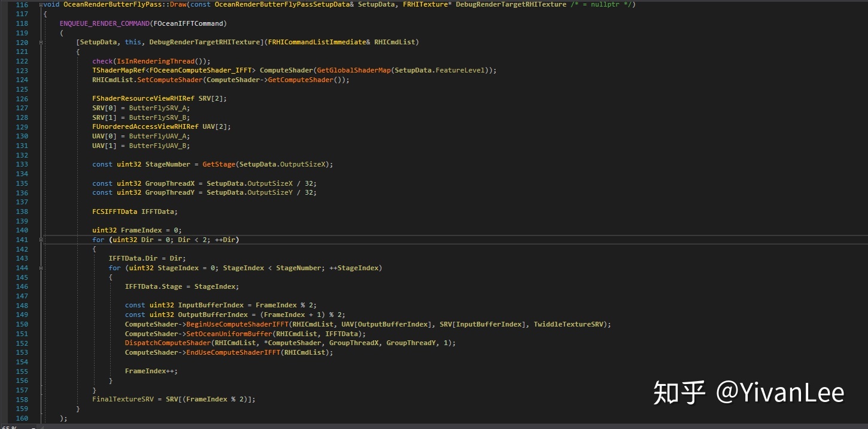This screenshot has height=429, width=868.
Task: Click ButterFlyUAV_B on line 131
Action: point(157,146)
